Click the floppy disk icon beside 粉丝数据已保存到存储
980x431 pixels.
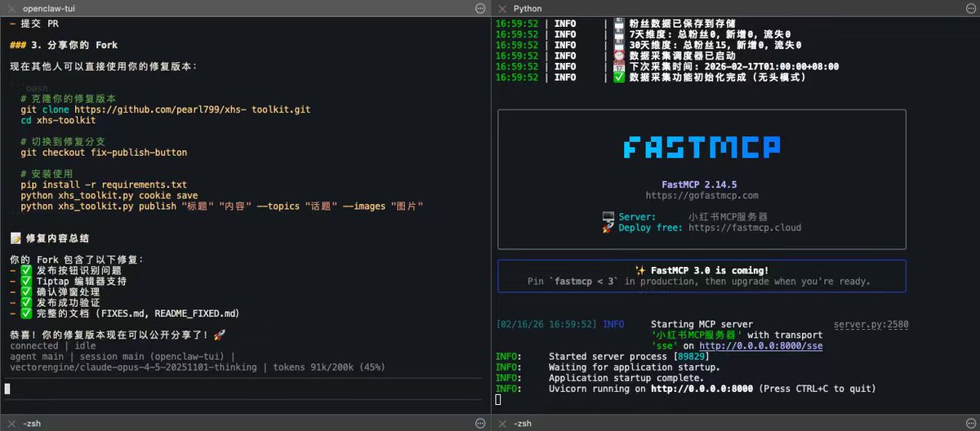click(619, 23)
